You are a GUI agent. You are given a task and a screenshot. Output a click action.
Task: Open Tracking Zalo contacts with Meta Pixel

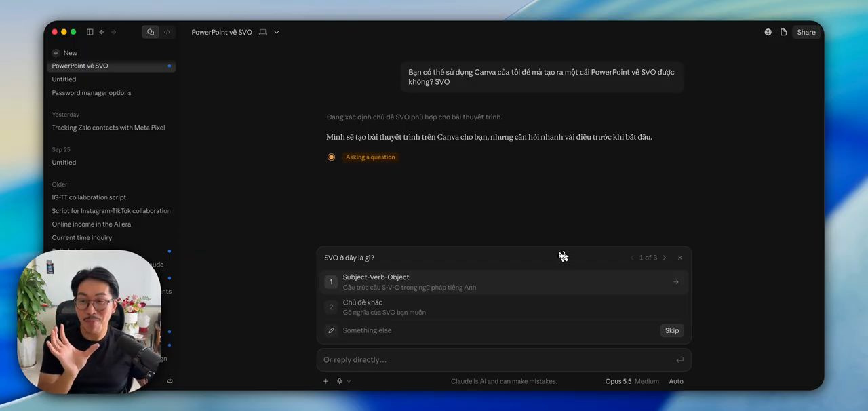(108, 128)
